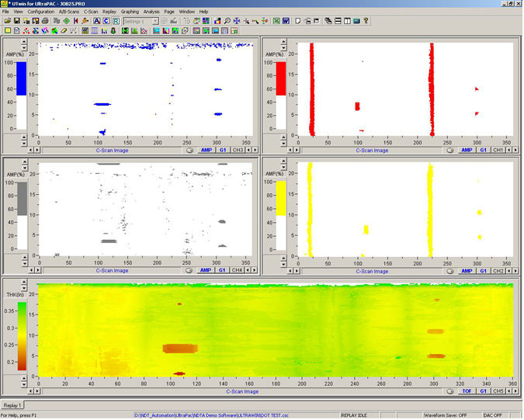Image resolution: width=524 pixels, height=420 pixels.
Task: Open the C-scan view with the C icon
Action: click(x=106, y=21)
